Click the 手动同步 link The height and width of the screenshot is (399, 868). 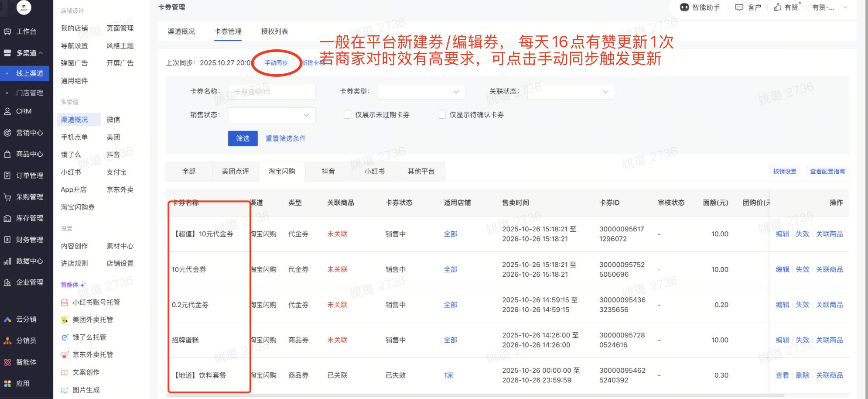click(276, 63)
